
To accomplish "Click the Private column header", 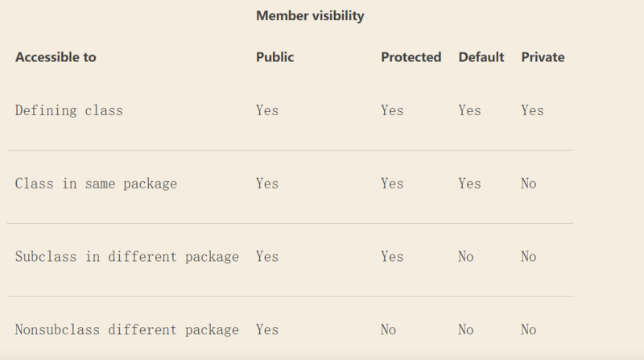I will click(543, 57).
